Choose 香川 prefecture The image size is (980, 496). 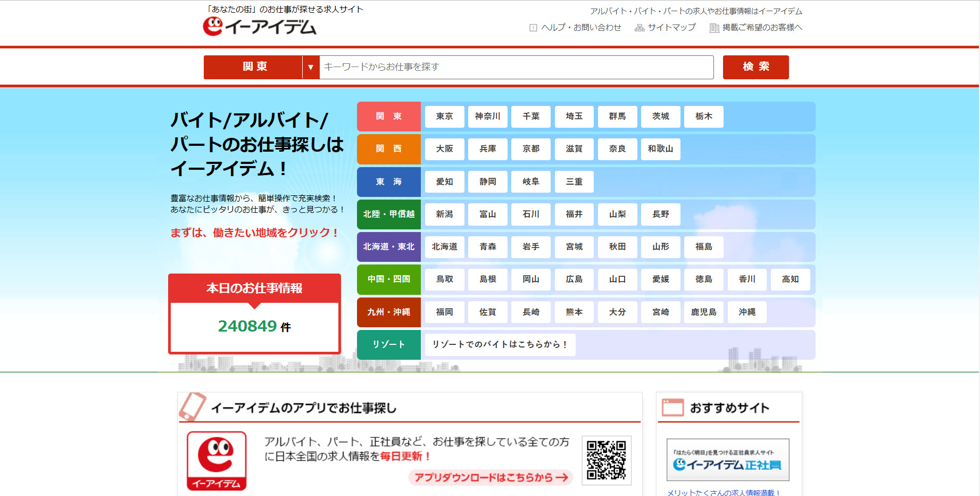[x=747, y=279]
